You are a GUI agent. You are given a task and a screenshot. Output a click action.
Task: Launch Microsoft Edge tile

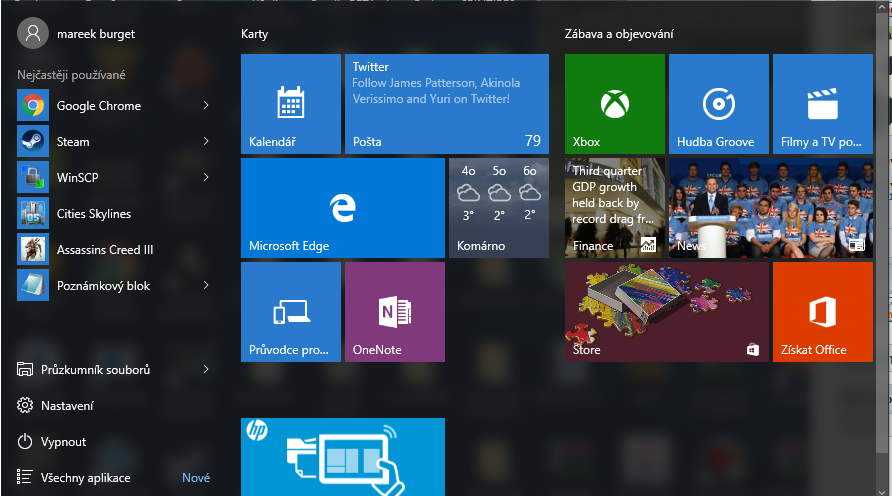343,208
